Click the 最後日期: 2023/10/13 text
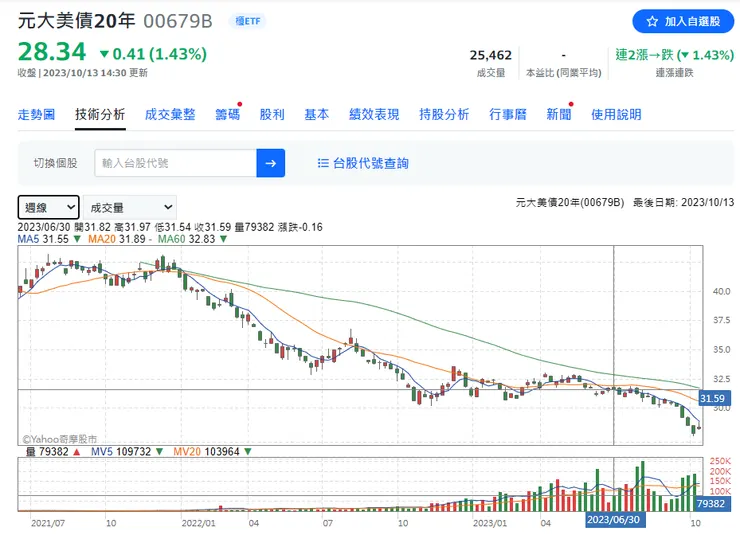Screen dimensions: 740x534 pyautogui.click(x=683, y=202)
